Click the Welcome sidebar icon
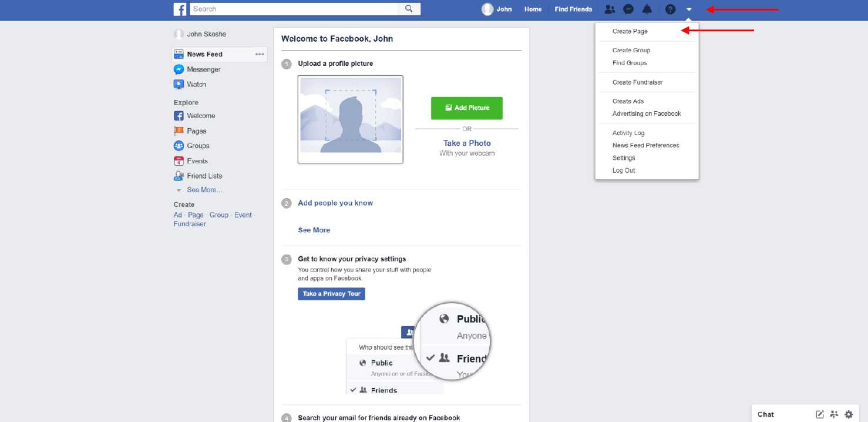This screenshot has width=868, height=422. coord(179,116)
